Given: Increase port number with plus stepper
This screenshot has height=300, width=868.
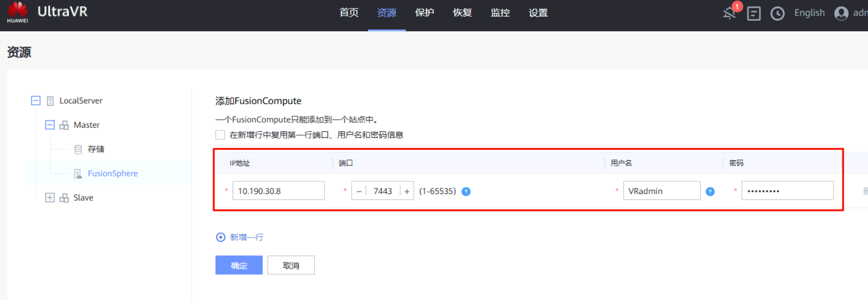Looking at the screenshot, I should coord(407,191).
